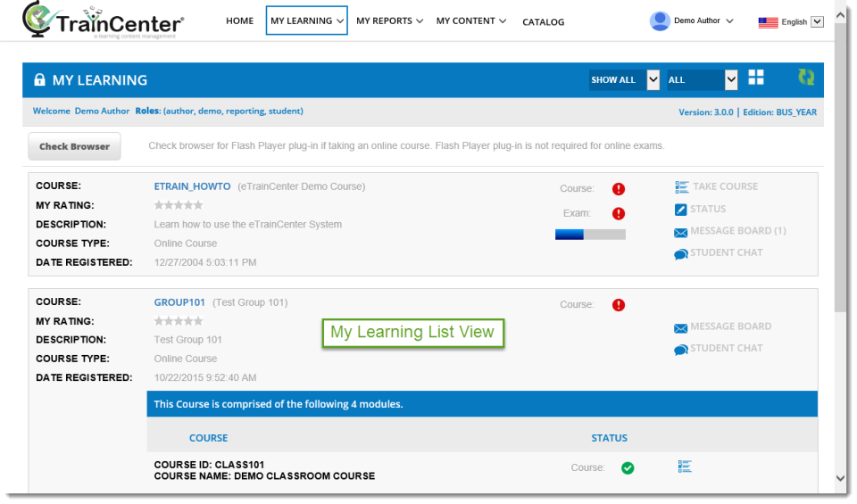
Task: Open the GROUP101 course link
Action: point(179,302)
